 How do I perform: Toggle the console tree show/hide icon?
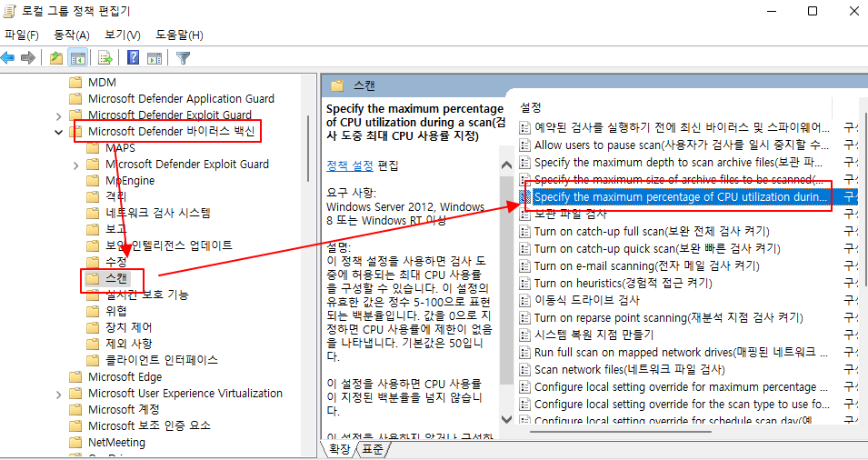[78, 57]
